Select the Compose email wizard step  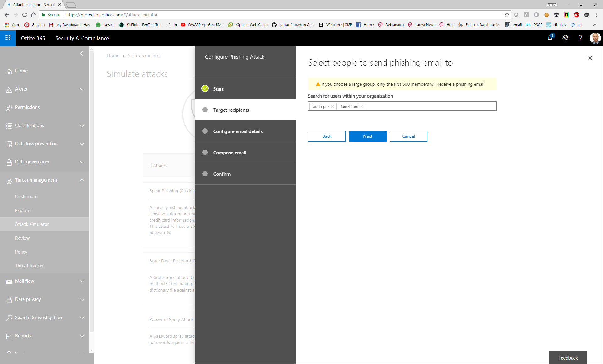tap(230, 153)
